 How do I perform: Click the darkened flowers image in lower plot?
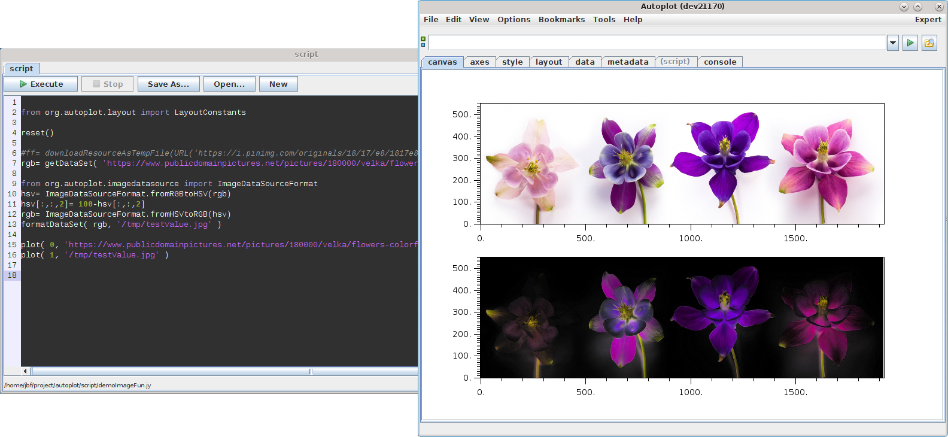click(679, 318)
